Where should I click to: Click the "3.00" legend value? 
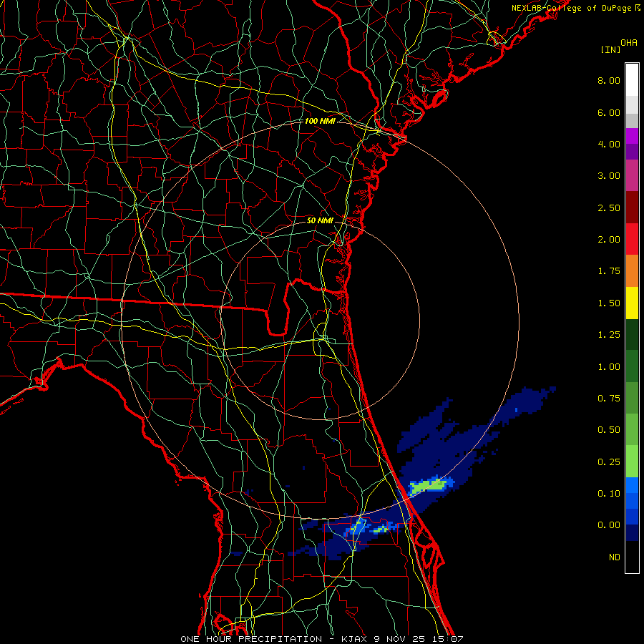click(609, 176)
